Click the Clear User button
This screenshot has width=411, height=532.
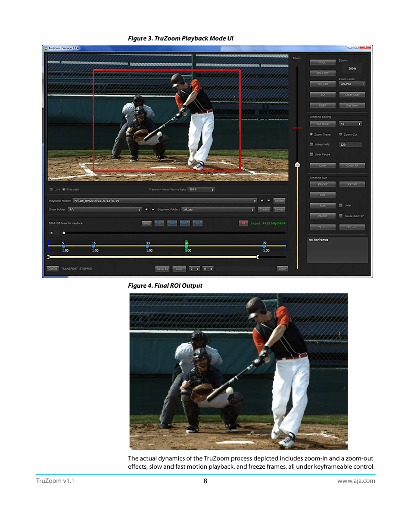coord(352,95)
